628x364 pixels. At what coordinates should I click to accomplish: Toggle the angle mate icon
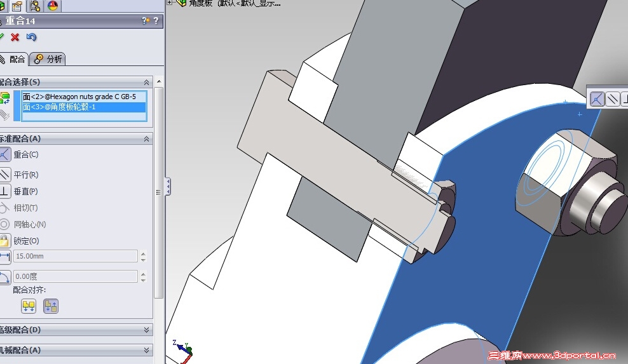(x=5, y=277)
